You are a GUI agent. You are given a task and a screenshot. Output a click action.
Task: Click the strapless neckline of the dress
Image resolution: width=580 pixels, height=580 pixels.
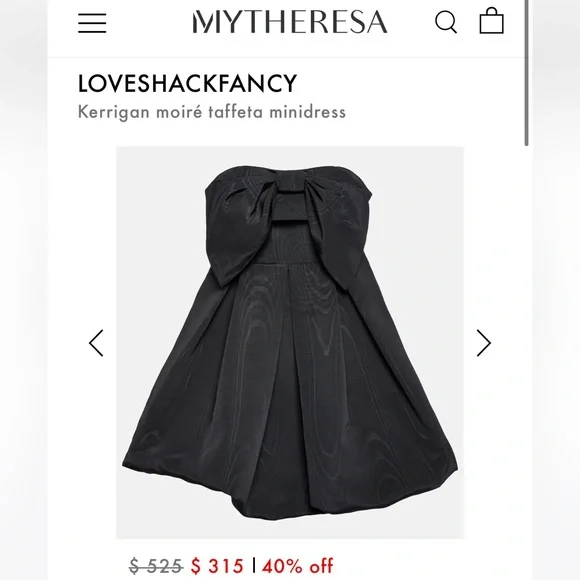point(289,171)
